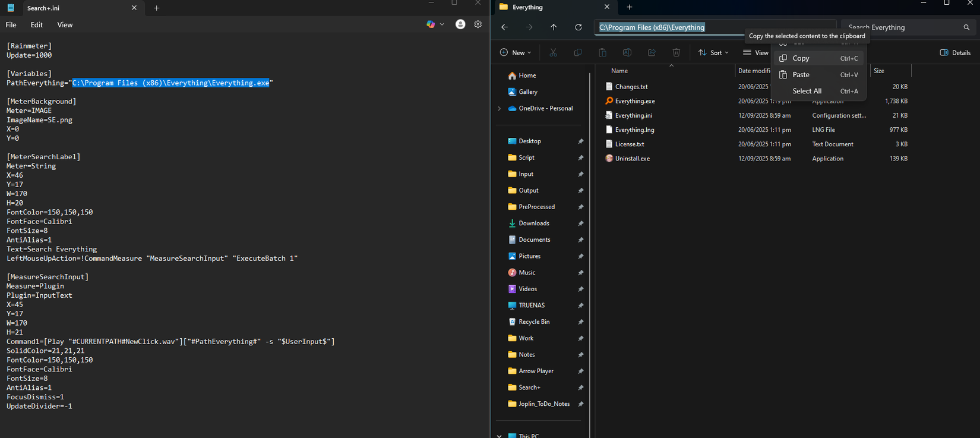Go up one folder level
This screenshot has height=438, width=980.
554,27
